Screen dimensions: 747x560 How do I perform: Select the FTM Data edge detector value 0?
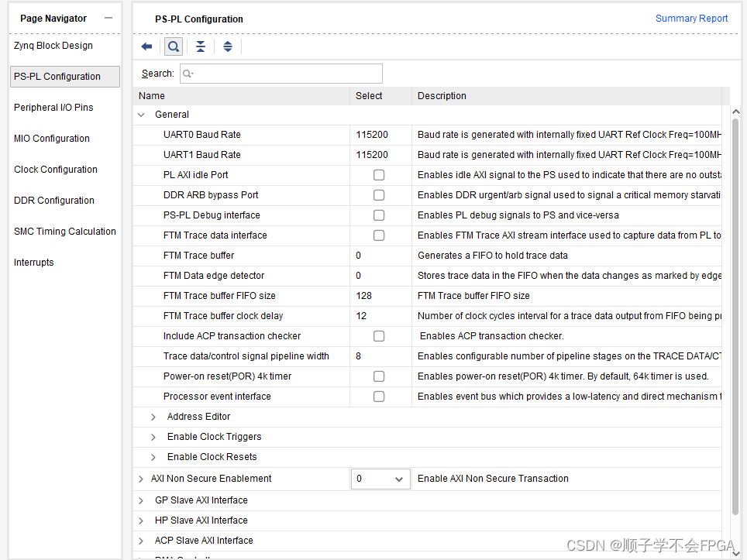(x=358, y=275)
